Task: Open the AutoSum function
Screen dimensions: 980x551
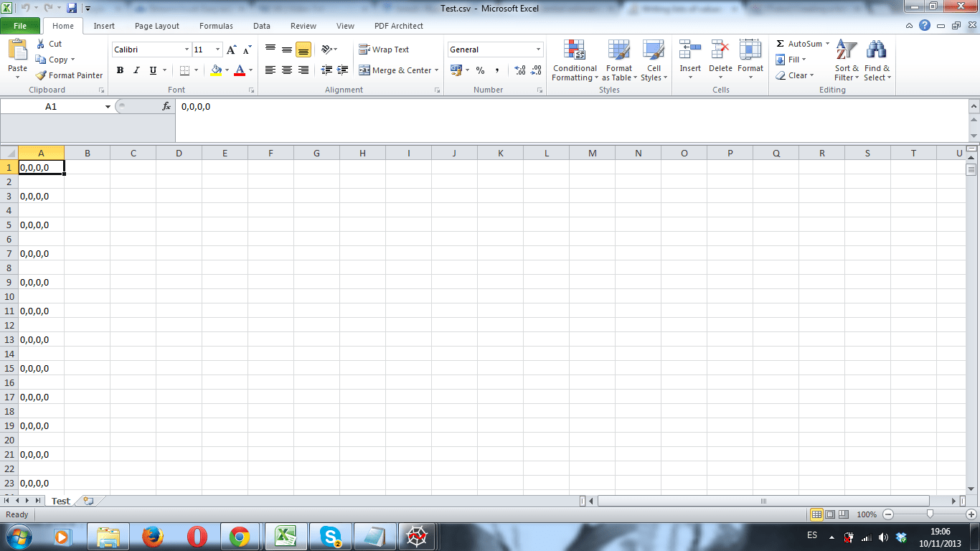Action: point(798,43)
